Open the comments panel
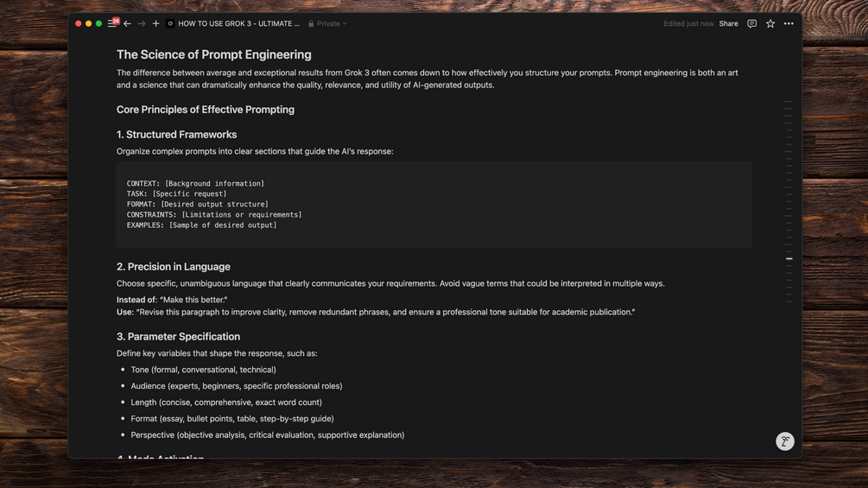 [751, 23]
